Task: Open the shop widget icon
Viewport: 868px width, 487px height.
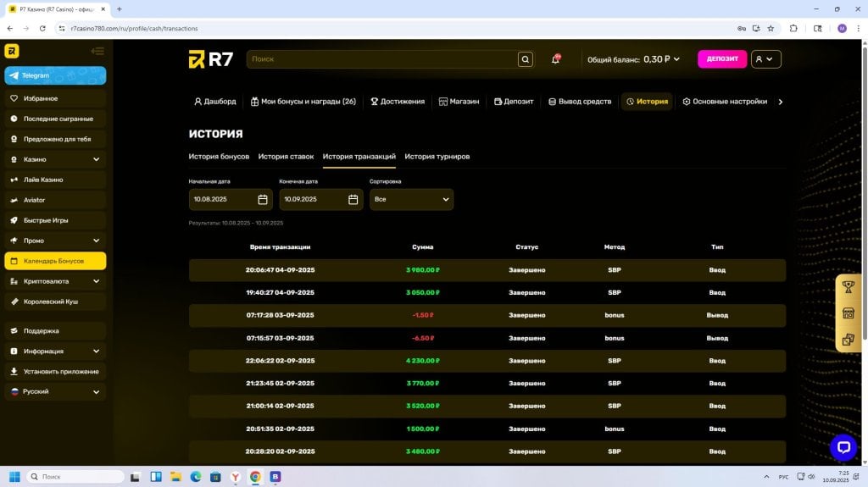Action: pos(848,313)
